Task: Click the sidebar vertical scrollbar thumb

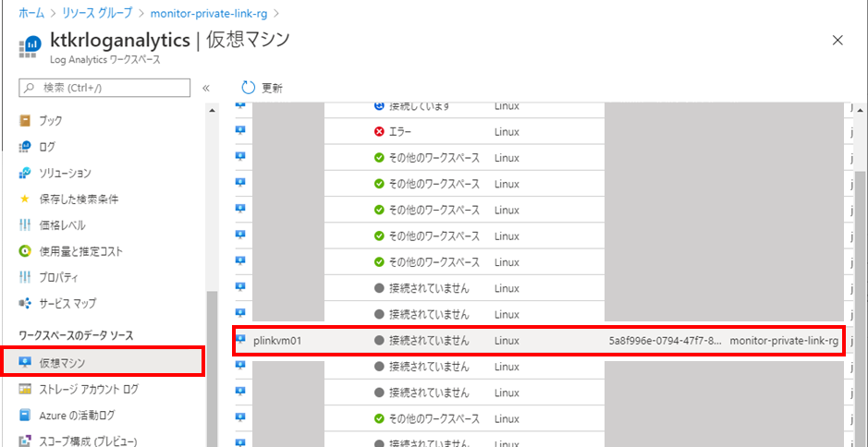Action: [212, 368]
